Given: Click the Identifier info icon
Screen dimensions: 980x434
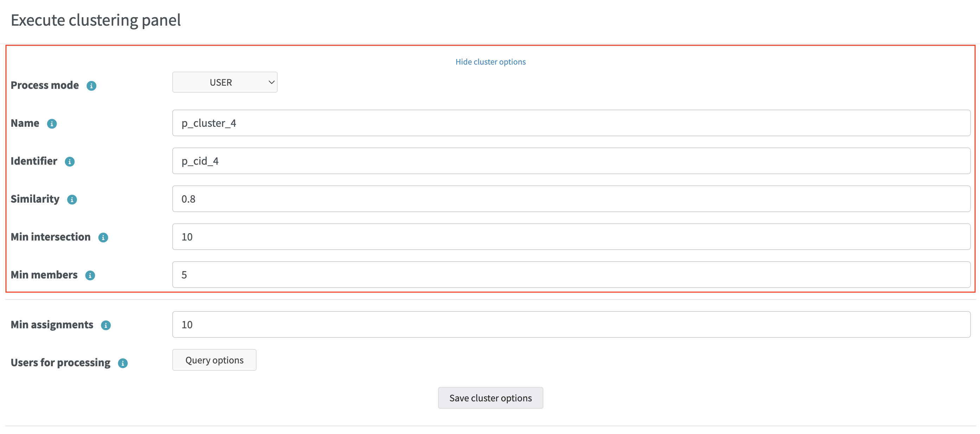Looking at the screenshot, I should (70, 162).
